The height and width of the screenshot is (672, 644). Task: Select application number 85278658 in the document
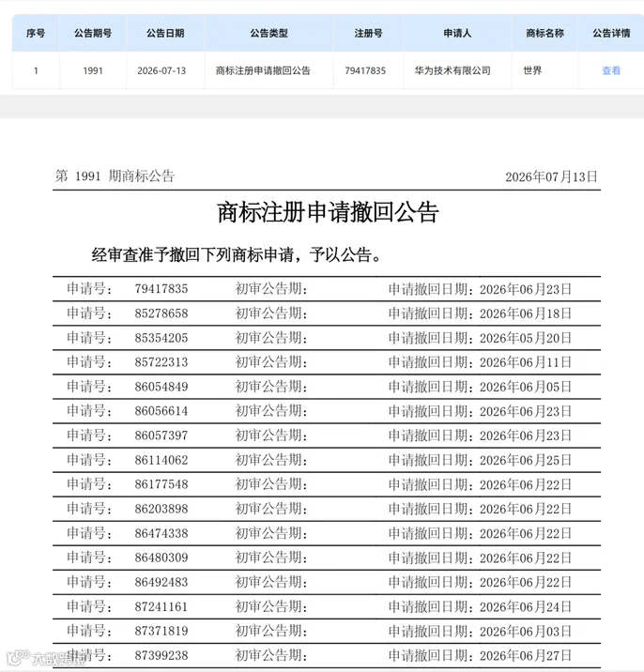coord(161,313)
